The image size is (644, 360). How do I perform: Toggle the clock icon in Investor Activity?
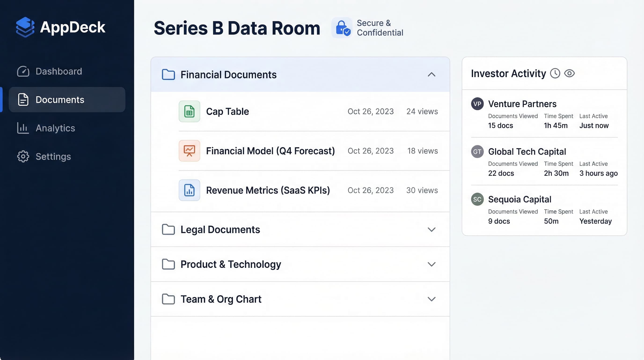(555, 73)
